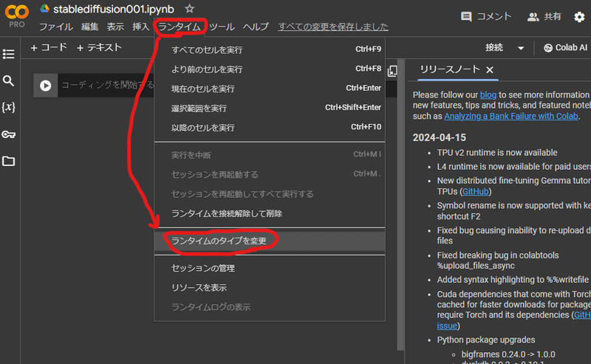Open the find and replace search icon
The image size is (591, 364).
[8, 80]
